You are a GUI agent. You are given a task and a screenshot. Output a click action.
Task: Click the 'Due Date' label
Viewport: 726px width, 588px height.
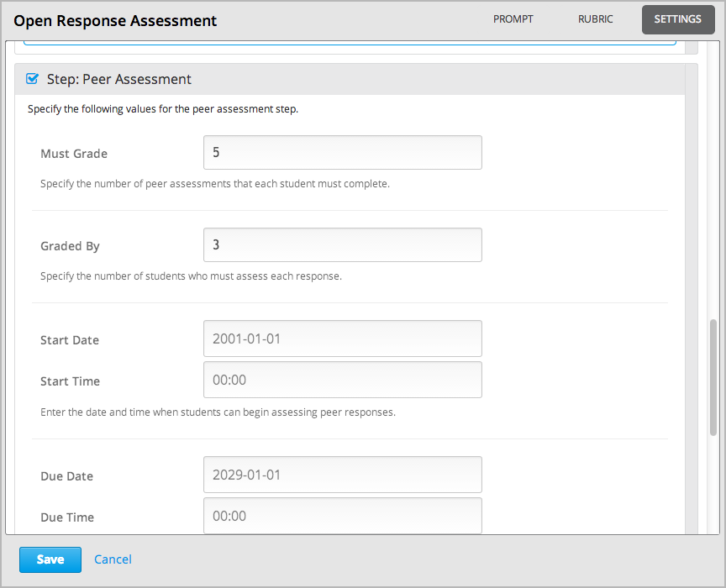[67, 476]
